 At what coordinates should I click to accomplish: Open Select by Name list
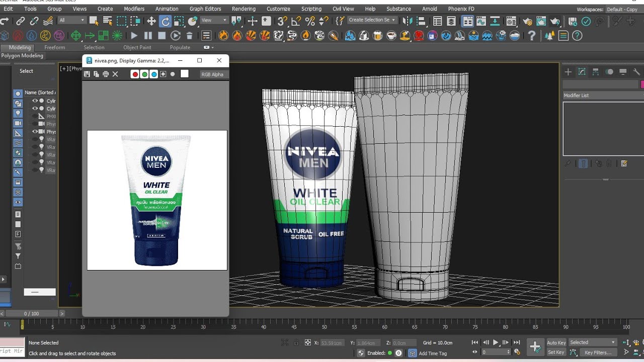coord(108,21)
